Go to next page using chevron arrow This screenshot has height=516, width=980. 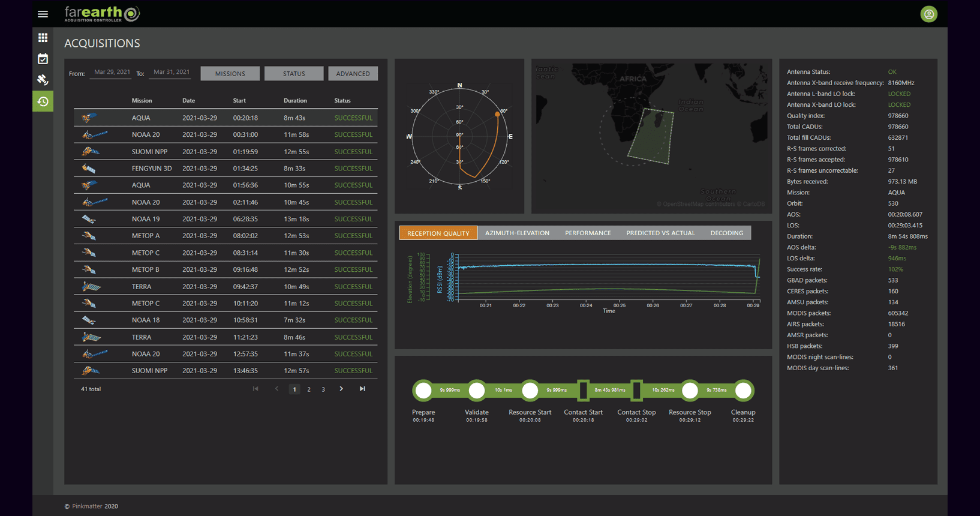(x=341, y=389)
